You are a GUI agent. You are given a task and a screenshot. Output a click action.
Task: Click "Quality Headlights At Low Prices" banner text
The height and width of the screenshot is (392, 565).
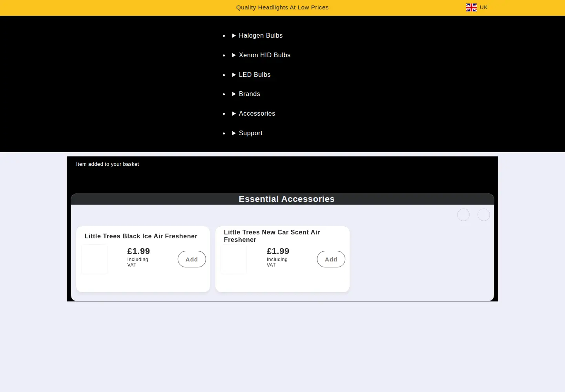(x=282, y=7)
